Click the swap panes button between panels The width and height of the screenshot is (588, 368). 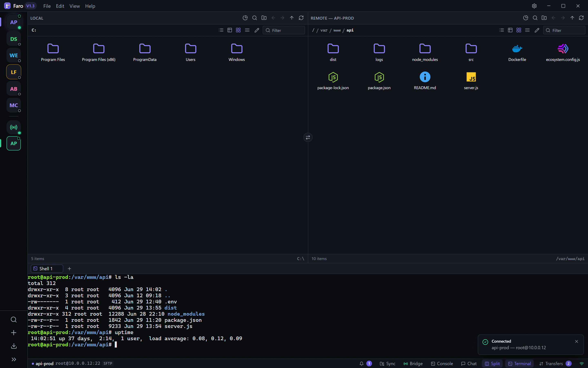pyautogui.click(x=308, y=138)
